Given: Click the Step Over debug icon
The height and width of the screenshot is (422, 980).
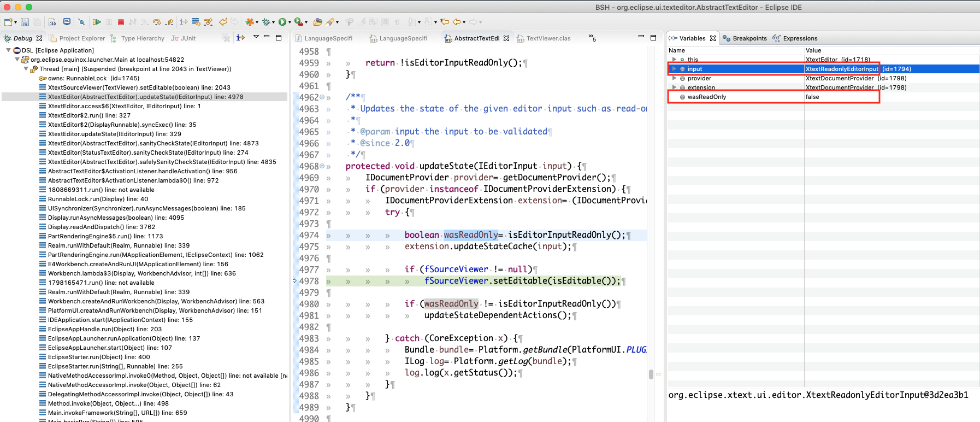Looking at the screenshot, I should pos(157,22).
